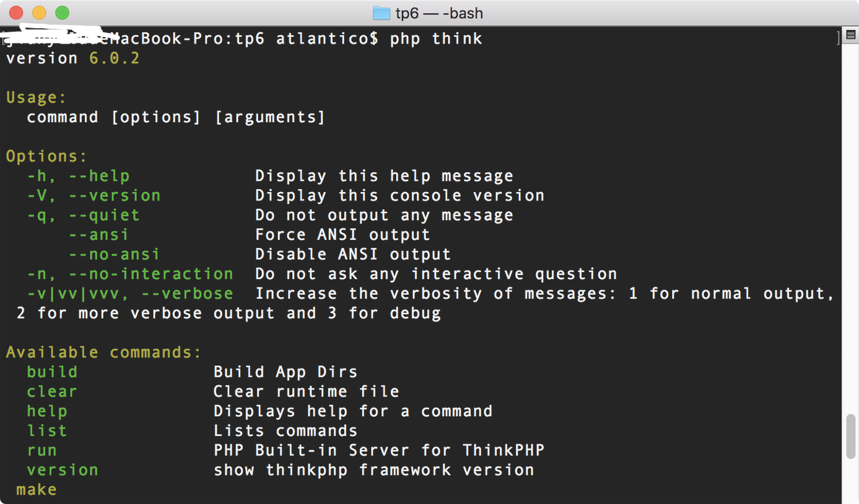Click "Do not output any message" description

point(384,215)
